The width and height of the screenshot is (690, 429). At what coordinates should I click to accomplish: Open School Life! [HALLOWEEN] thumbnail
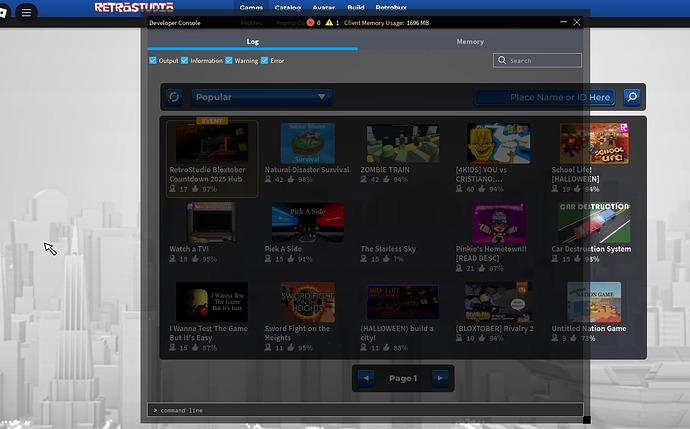[594, 143]
